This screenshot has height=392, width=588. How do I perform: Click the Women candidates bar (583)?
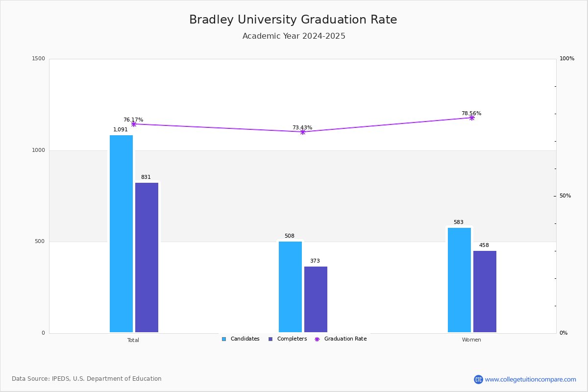tap(459, 280)
